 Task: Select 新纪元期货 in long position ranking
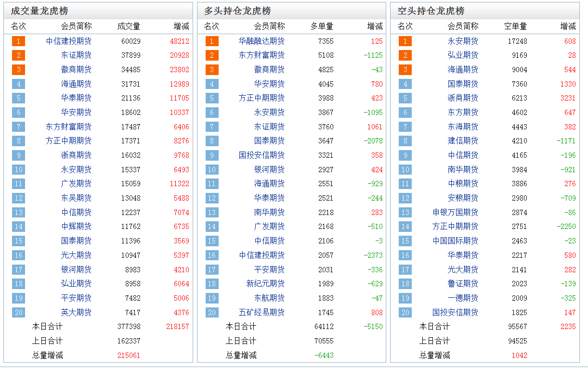[x=265, y=284]
